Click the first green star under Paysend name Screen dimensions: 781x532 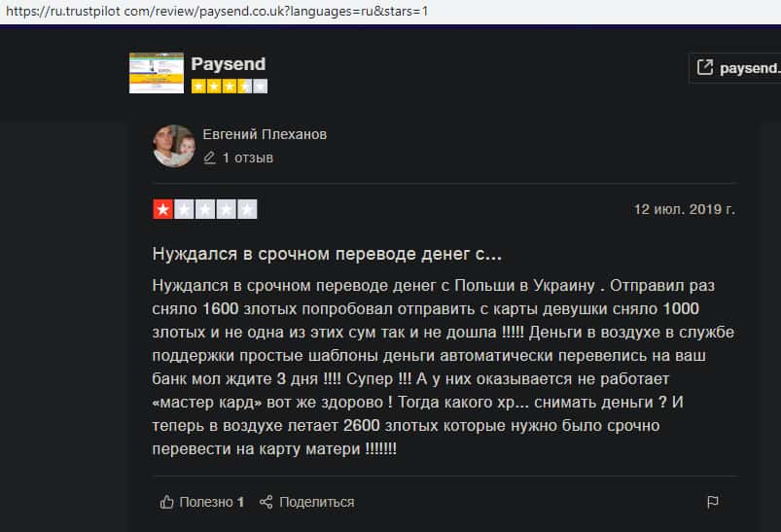199,87
